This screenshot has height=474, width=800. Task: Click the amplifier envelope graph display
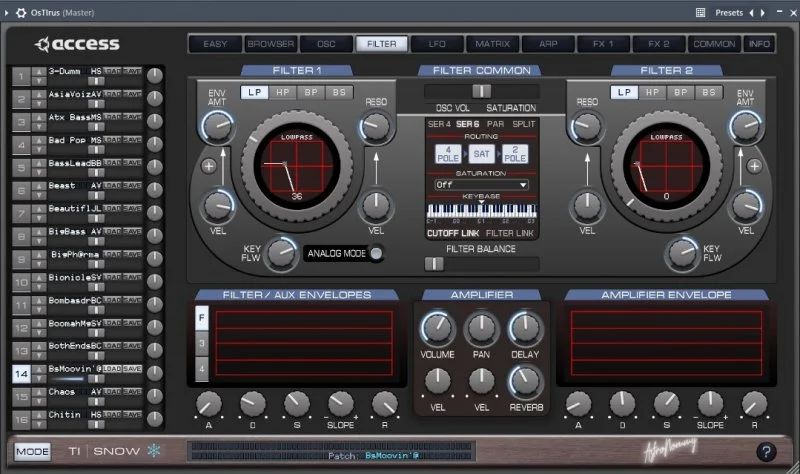(666, 343)
